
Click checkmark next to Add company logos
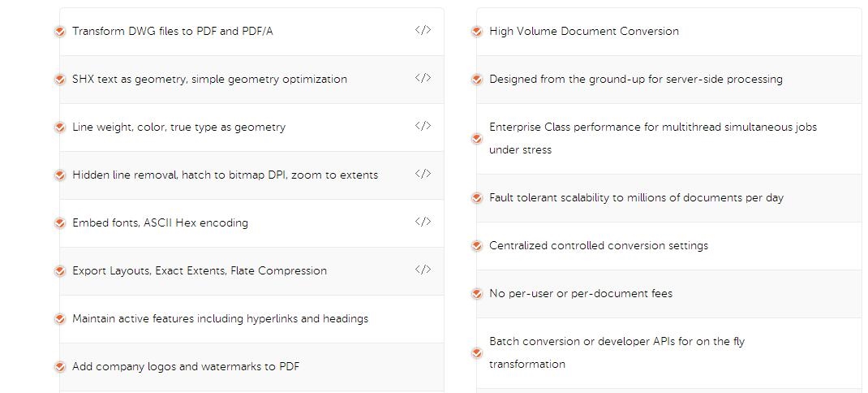coord(60,367)
